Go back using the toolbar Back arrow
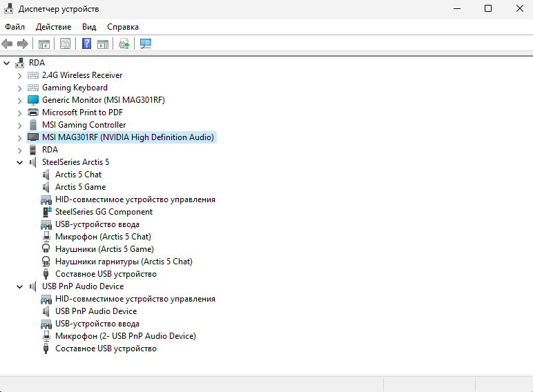This screenshot has height=392, width=533. pos(7,43)
